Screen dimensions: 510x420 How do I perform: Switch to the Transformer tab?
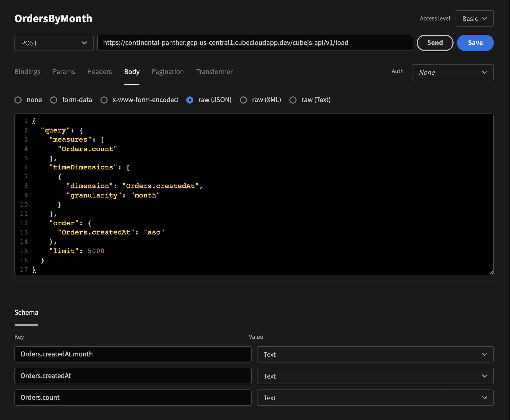214,72
